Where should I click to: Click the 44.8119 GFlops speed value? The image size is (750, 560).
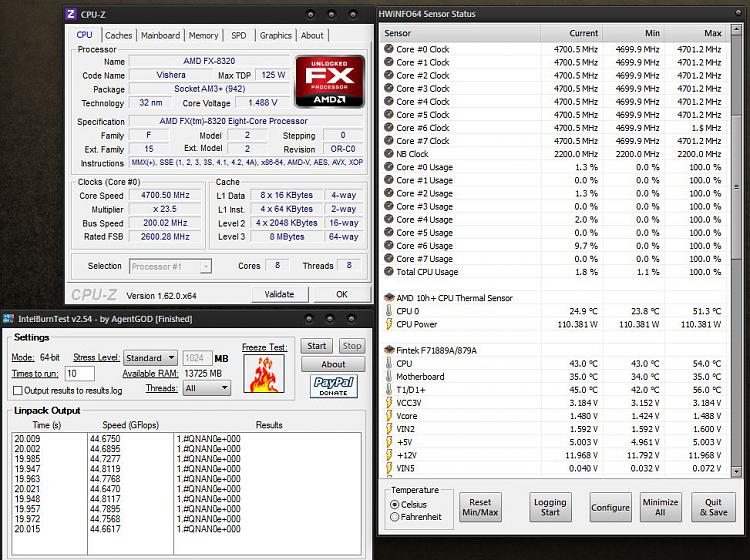click(x=105, y=469)
